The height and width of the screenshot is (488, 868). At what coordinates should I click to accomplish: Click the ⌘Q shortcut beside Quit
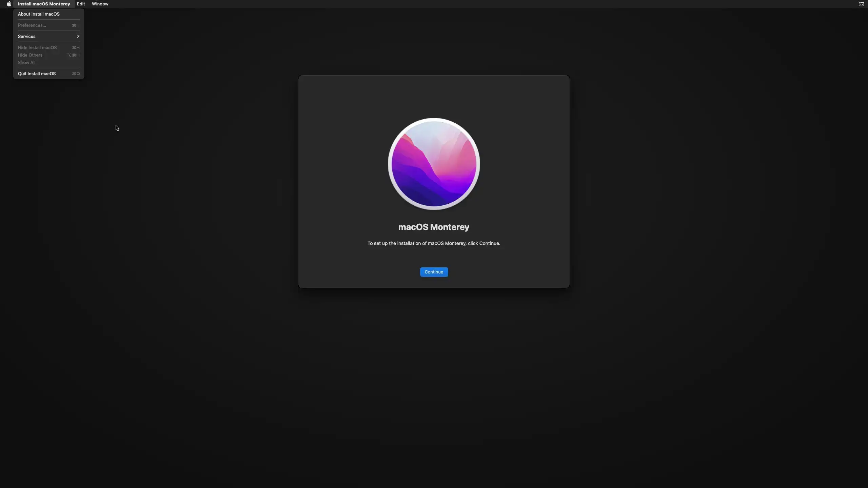[x=76, y=74]
